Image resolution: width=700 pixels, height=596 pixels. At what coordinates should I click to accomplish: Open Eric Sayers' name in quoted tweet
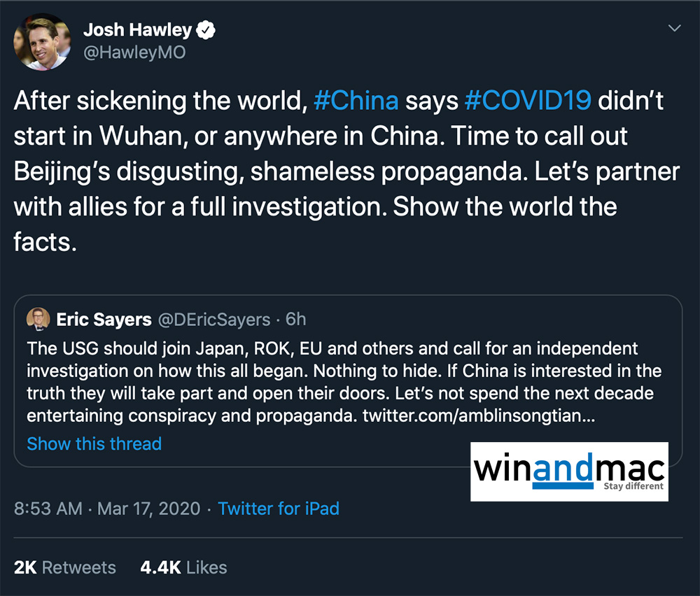click(104, 320)
